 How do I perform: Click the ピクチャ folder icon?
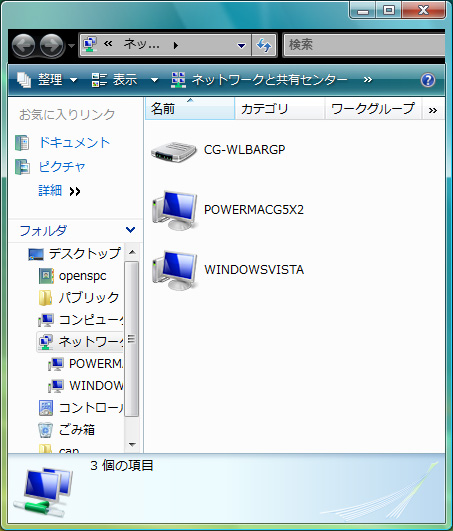22,167
